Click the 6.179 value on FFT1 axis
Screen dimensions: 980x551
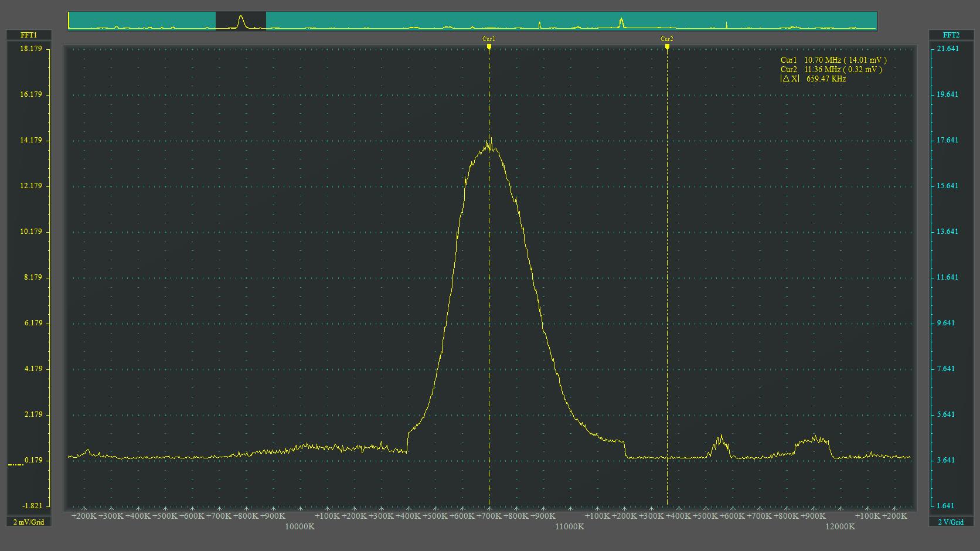click(x=33, y=323)
